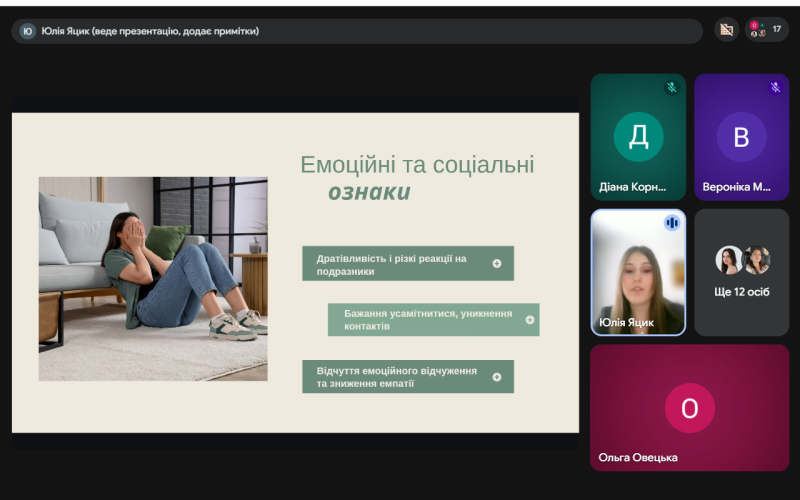Expand the "Дратівливість і різкі реакції" item plus
The width and height of the screenshot is (800, 500).
tap(497, 264)
